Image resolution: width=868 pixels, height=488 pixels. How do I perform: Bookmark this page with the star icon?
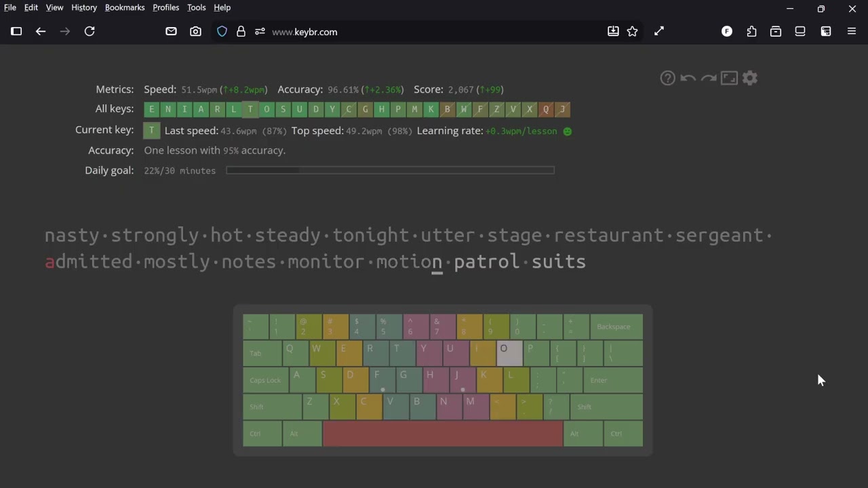pos(633,31)
